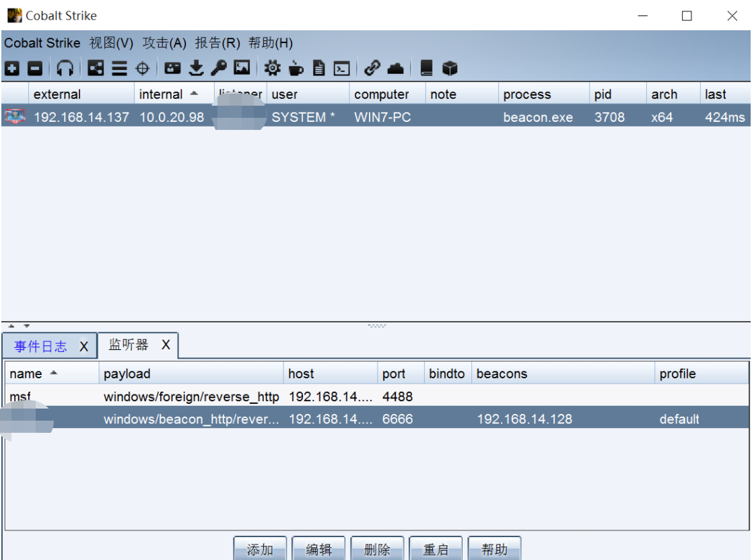Image resolution: width=752 pixels, height=560 pixels.
Task: Click the plus Connect toolbar icon
Action: click(12, 68)
